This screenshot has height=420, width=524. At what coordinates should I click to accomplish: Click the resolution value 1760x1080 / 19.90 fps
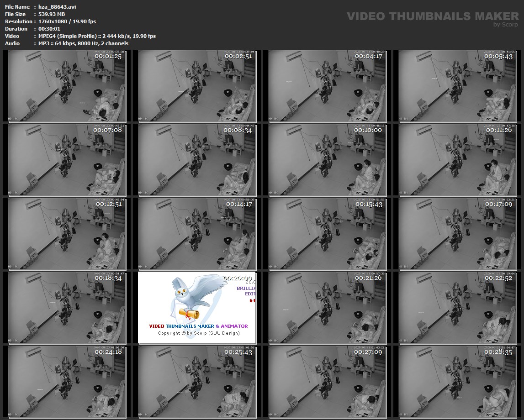67,22
